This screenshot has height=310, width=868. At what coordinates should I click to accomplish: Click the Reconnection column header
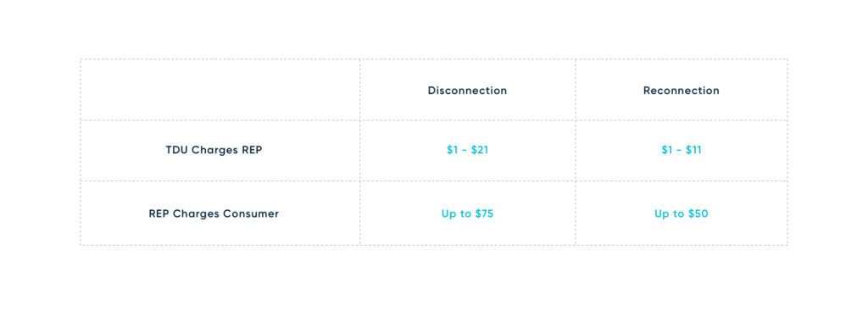(681, 91)
